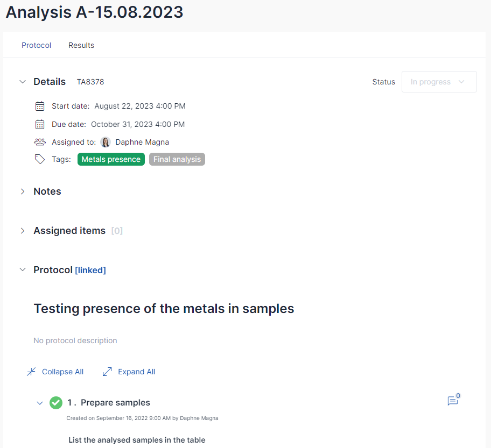
Task: Click the Due date calendar icon
Action: click(x=40, y=124)
